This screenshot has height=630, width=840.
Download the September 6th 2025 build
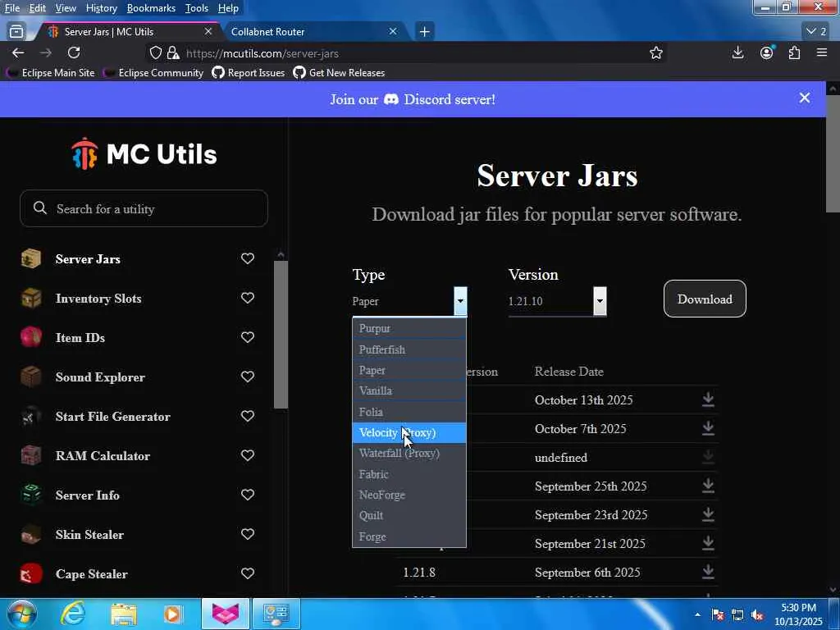pyautogui.click(x=708, y=572)
